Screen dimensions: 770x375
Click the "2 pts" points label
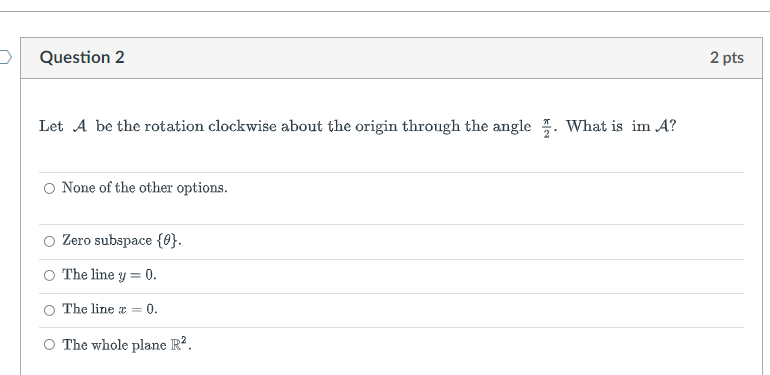pyautogui.click(x=727, y=57)
